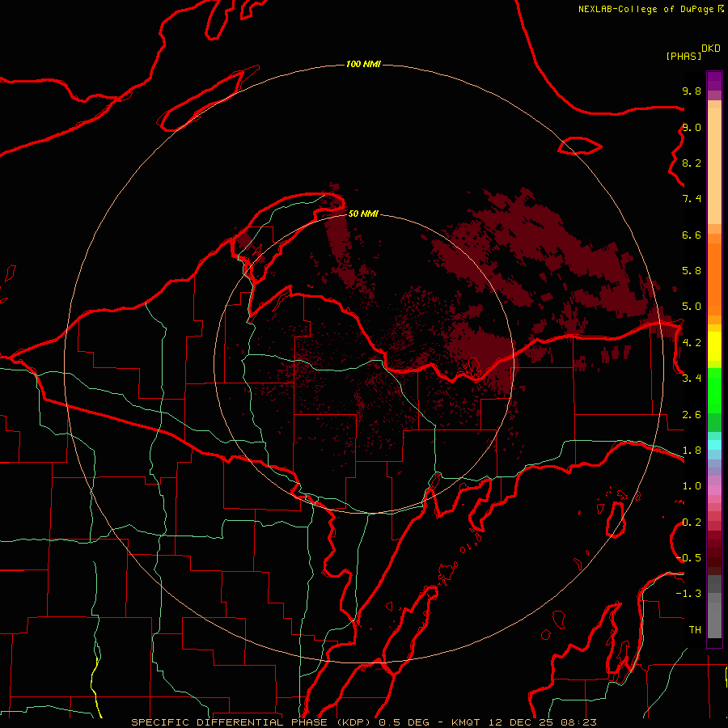The image size is (728, 728).
Task: Click the 12 DEC 25 date in the caption
Action: pos(520,722)
